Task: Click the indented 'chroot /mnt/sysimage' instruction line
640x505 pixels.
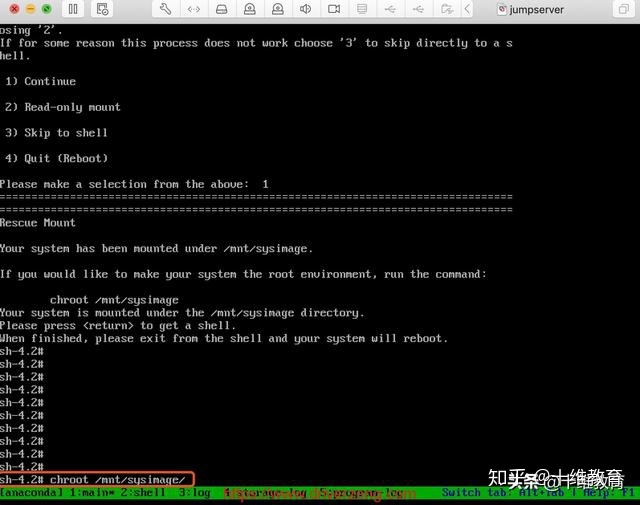Action: [114, 300]
